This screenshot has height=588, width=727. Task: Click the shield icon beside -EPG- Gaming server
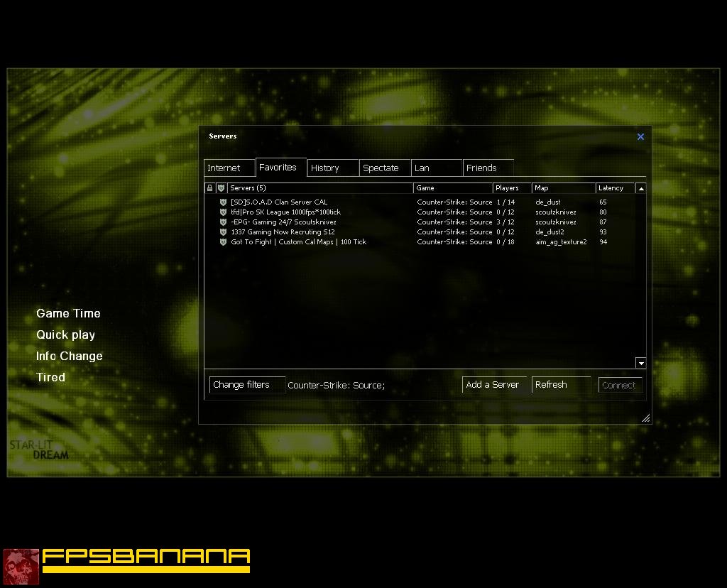click(x=223, y=222)
